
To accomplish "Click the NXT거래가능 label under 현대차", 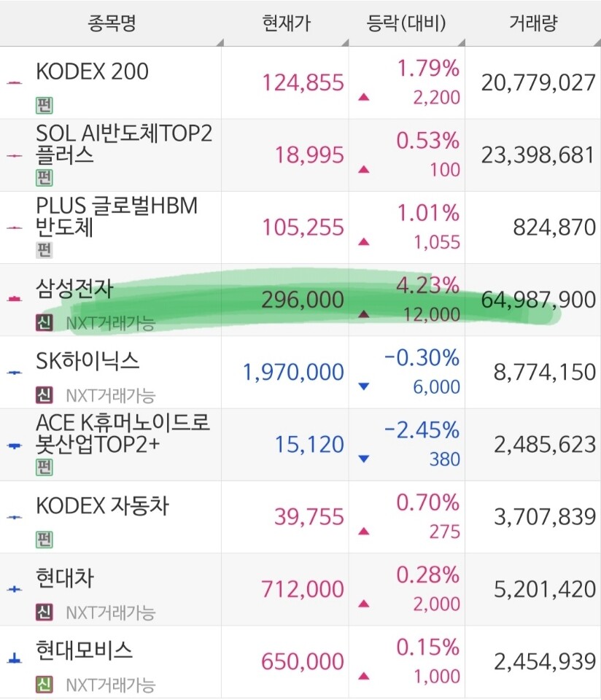I will click(110, 612).
